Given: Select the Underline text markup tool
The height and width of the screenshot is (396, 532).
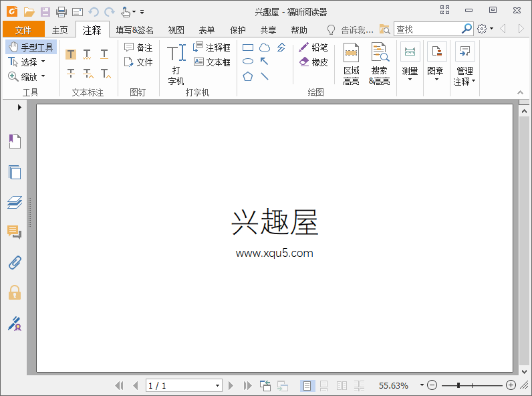Looking at the screenshot, I should click(x=104, y=54).
